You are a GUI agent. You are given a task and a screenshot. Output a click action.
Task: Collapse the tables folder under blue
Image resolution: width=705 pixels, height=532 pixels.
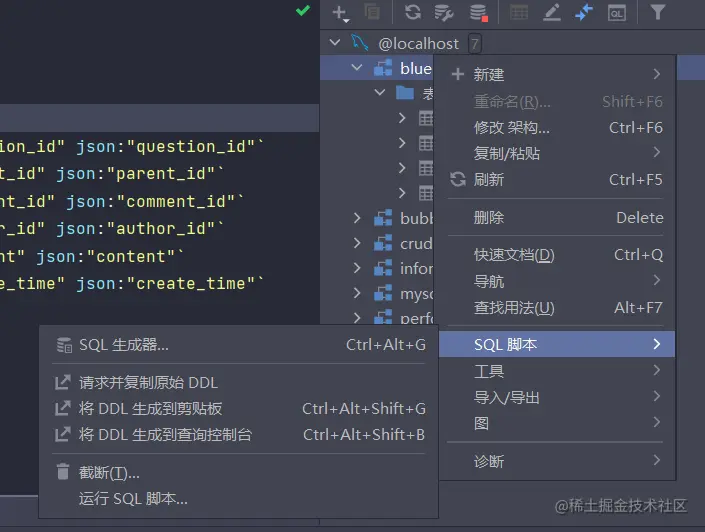[x=380, y=93]
